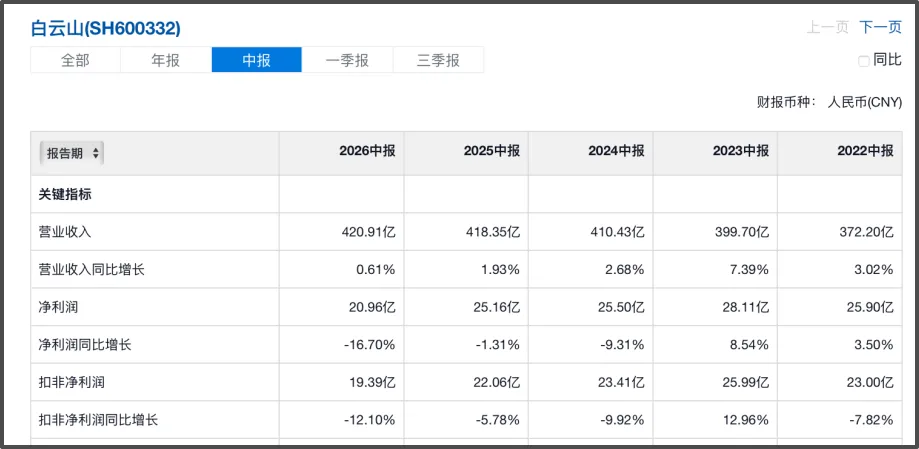Viewport: 919px width, 449px height.
Task: Click the 23.41亿 扣非净利润 value
Action: [621, 382]
